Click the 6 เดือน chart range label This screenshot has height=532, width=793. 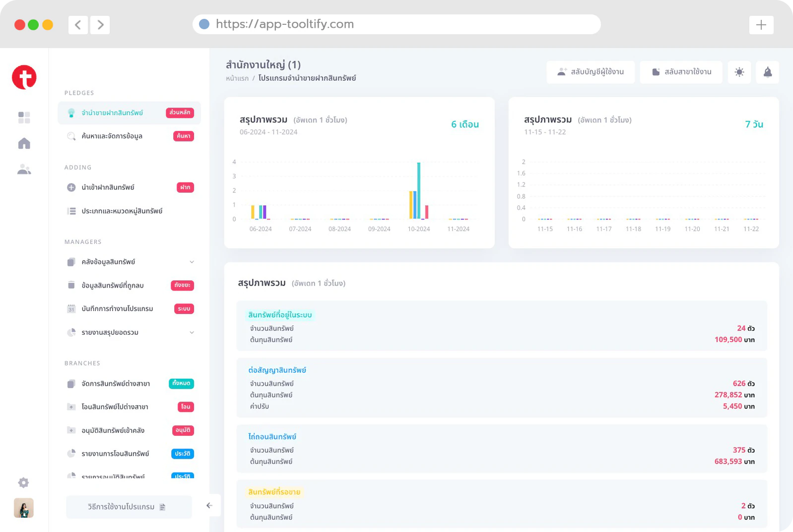coord(465,124)
